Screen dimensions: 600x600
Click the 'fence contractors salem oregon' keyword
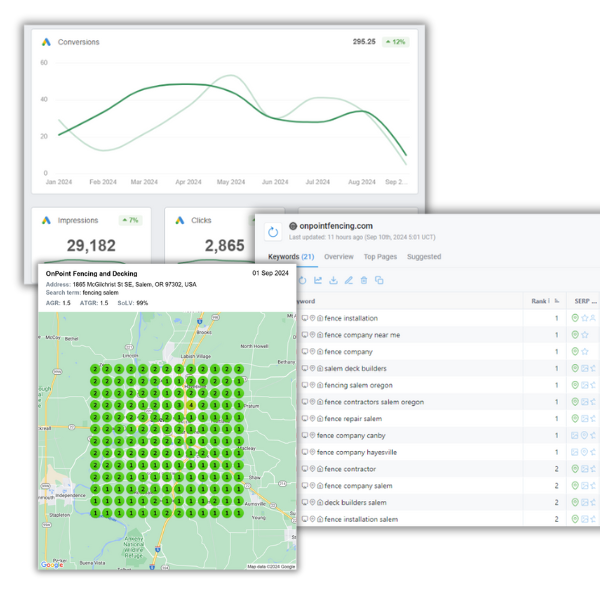(374, 402)
